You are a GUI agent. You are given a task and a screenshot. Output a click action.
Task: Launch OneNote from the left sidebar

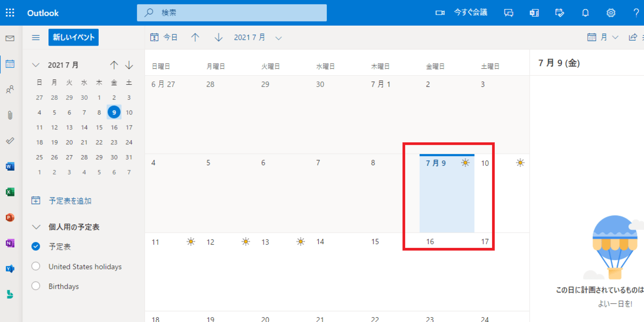tap(10, 243)
